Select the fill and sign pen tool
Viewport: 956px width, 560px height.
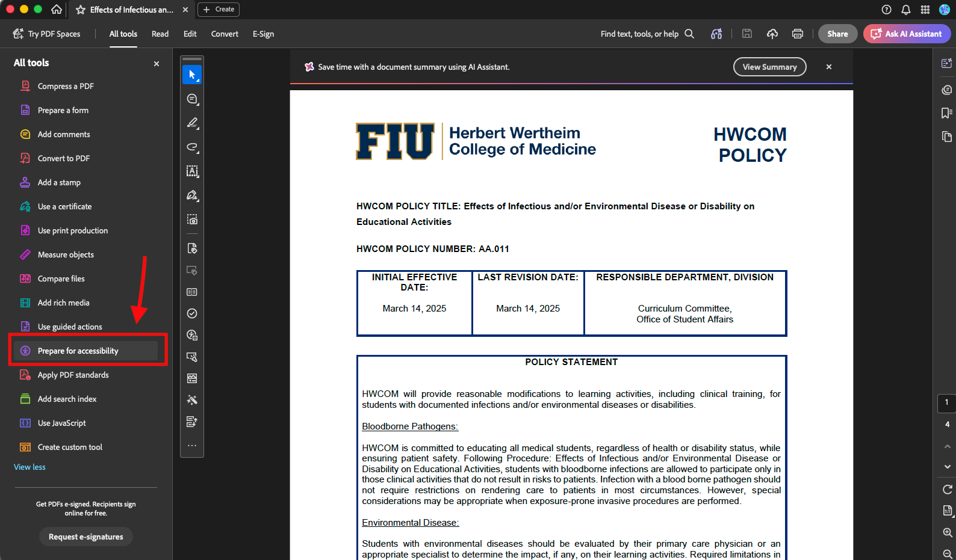tap(192, 195)
